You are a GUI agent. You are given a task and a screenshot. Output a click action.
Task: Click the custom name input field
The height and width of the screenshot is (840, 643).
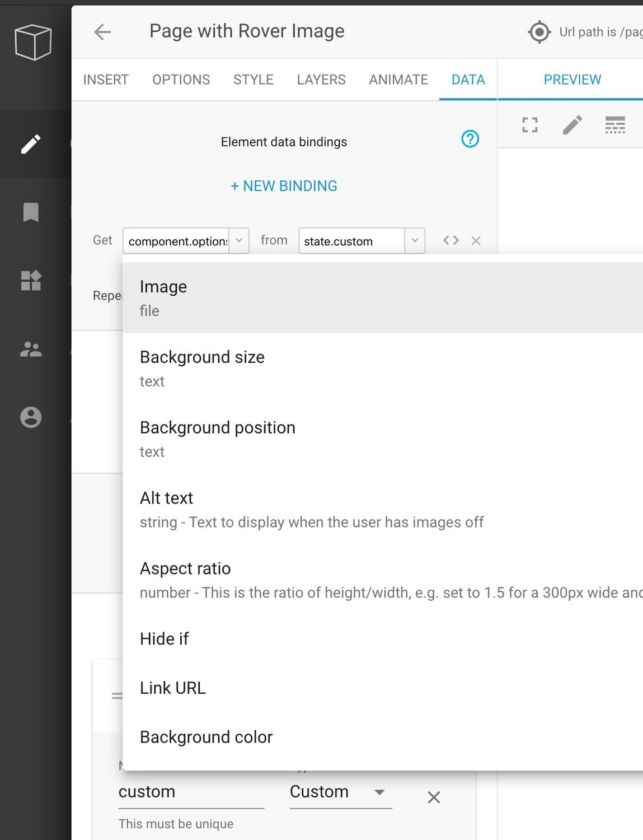[x=190, y=792]
